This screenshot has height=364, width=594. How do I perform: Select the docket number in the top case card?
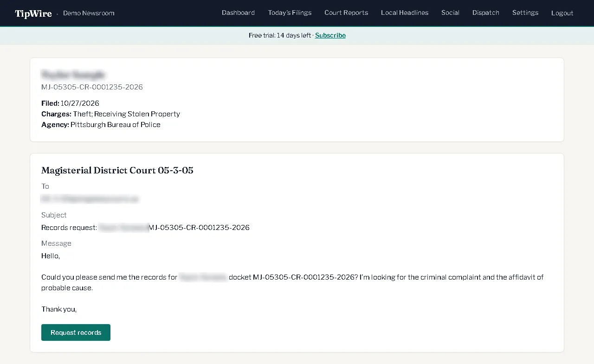tap(92, 87)
